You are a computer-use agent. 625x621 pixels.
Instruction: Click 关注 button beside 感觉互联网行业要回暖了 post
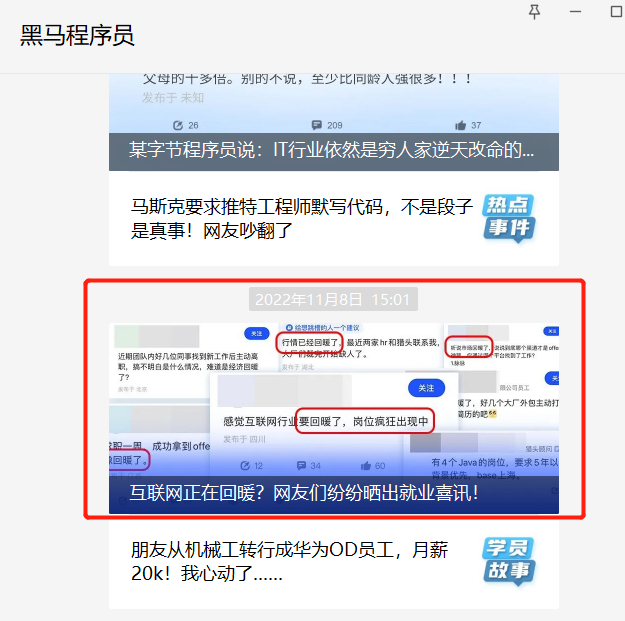click(x=426, y=388)
